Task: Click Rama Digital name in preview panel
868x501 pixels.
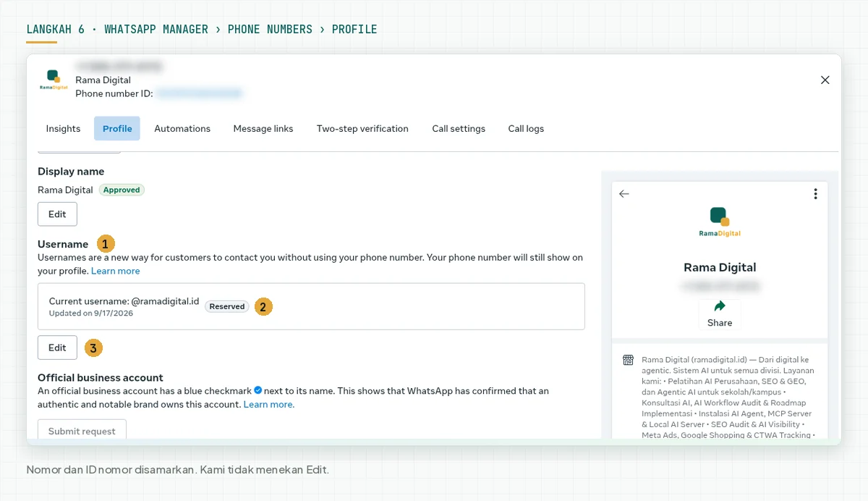Action: pos(720,267)
